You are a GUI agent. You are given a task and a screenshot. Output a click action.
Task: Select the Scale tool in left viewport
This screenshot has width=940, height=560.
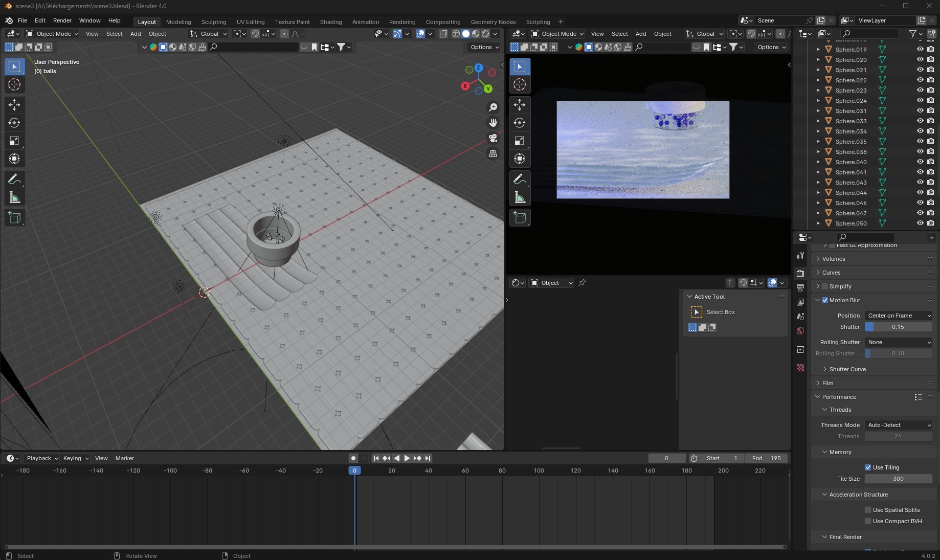tap(14, 141)
